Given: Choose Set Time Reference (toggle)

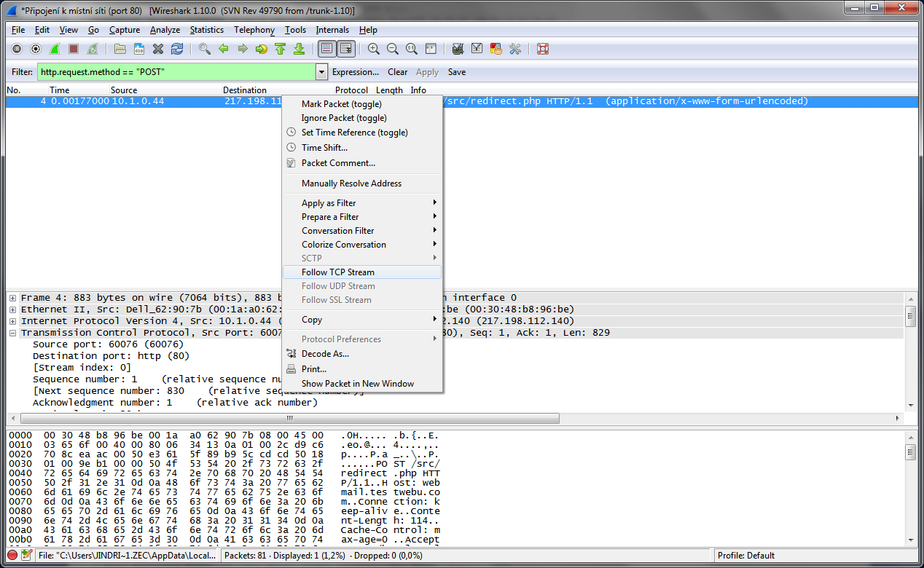Looking at the screenshot, I should [362, 133].
